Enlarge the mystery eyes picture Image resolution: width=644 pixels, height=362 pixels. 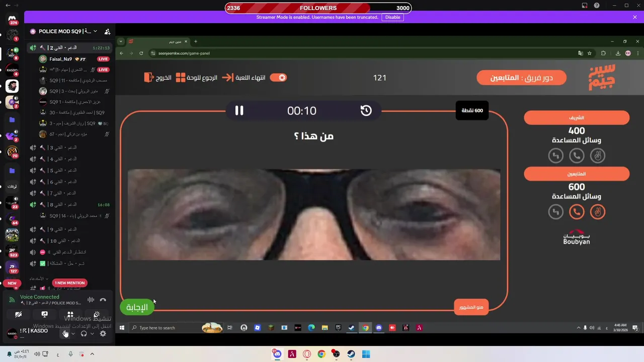point(314,215)
